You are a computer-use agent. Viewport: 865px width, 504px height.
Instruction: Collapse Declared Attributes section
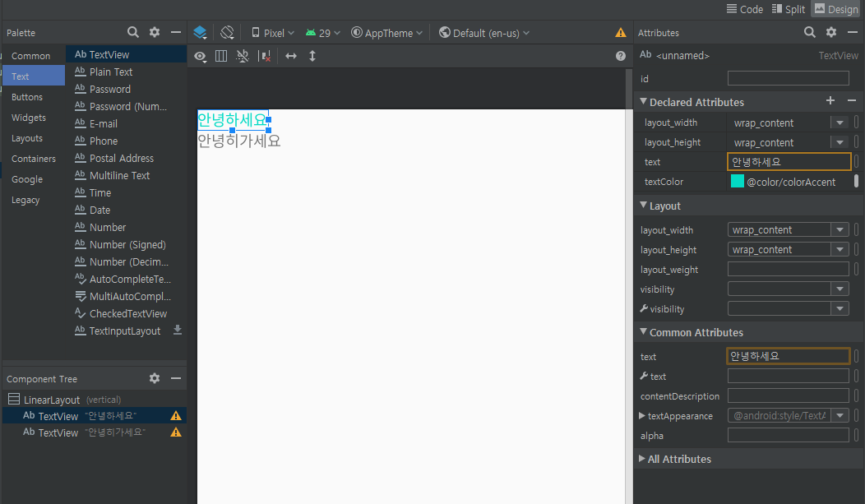[643, 101]
